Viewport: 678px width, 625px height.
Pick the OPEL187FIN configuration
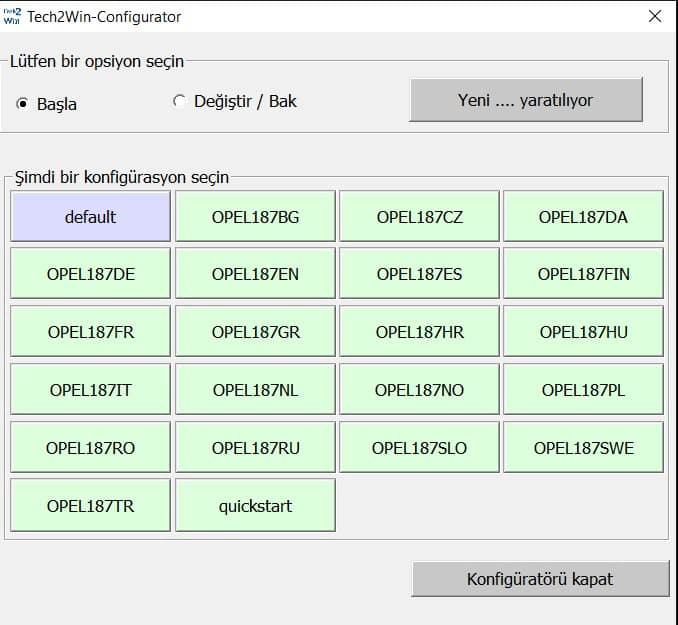pos(583,273)
